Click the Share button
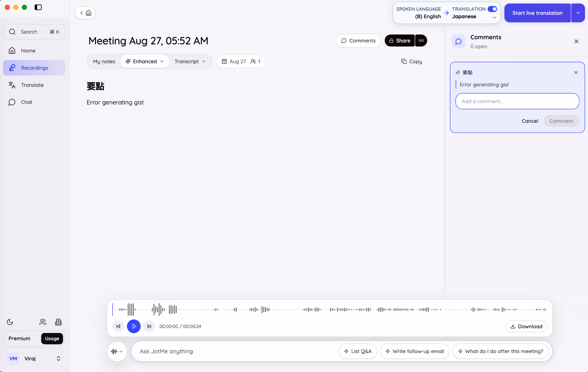This screenshot has width=588, height=372. 400,40
